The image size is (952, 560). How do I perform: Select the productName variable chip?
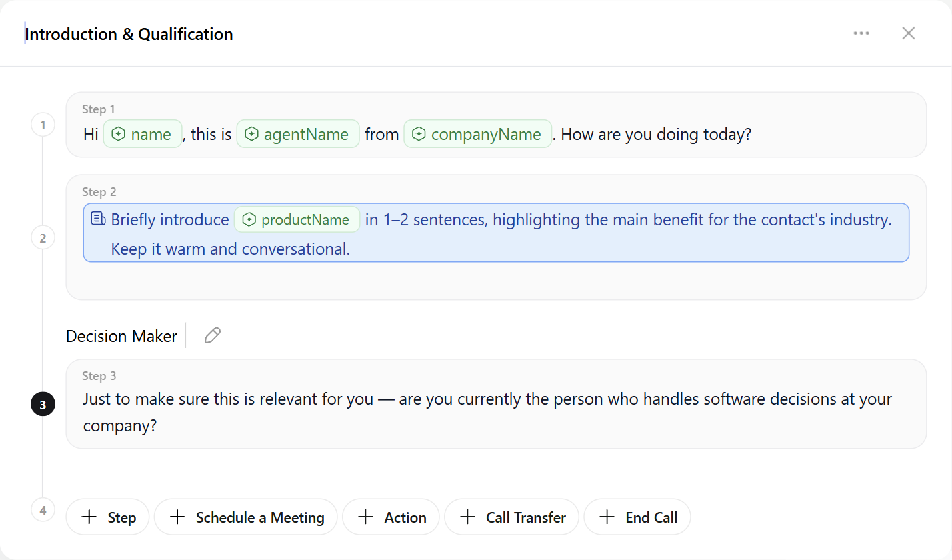point(297,219)
